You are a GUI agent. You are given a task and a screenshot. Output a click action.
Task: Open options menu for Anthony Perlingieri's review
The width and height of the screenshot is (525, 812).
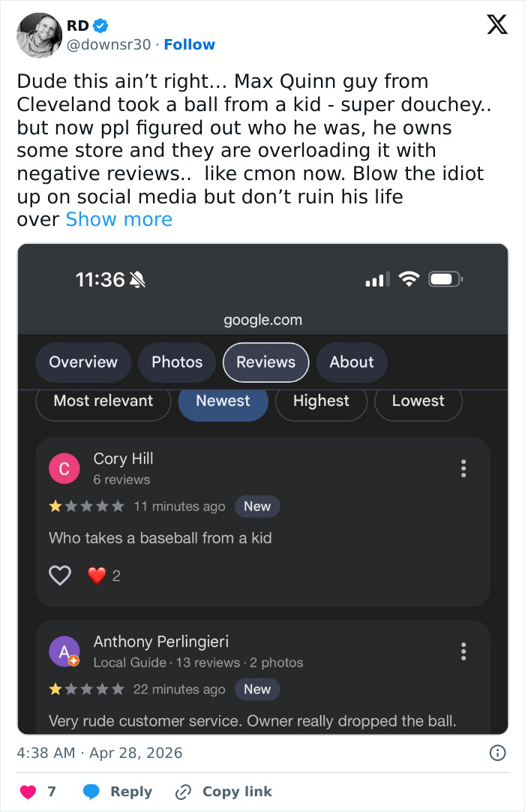pyautogui.click(x=463, y=651)
